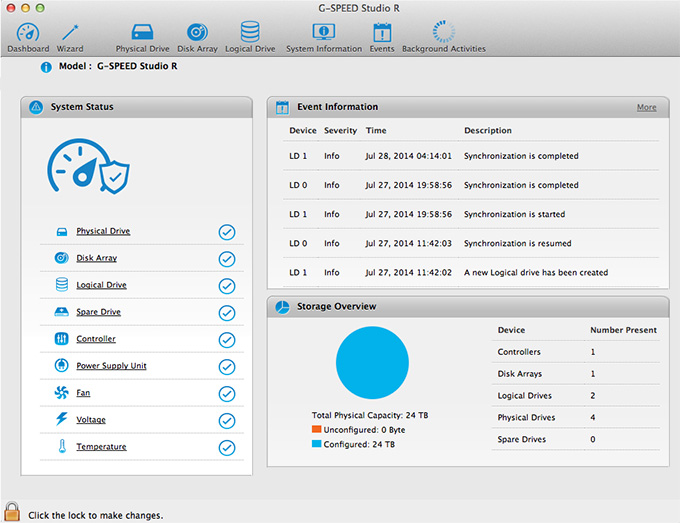Click the Logical Drive row icon

[x=62, y=284]
